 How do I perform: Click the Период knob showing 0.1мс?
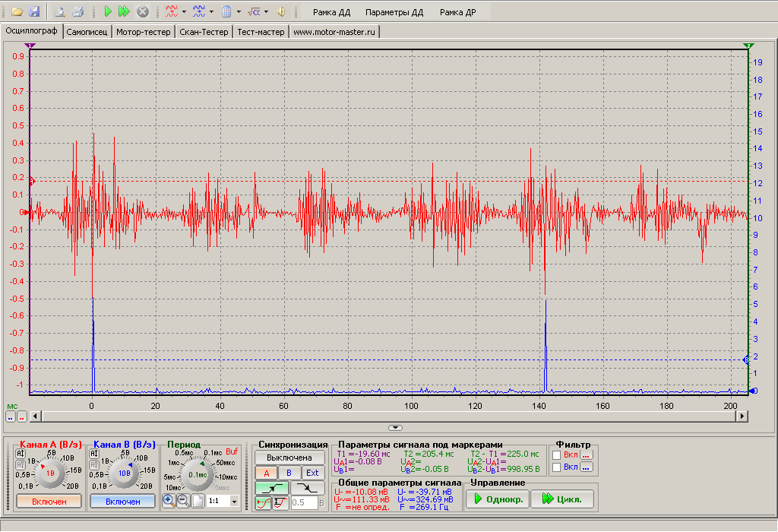198,474
